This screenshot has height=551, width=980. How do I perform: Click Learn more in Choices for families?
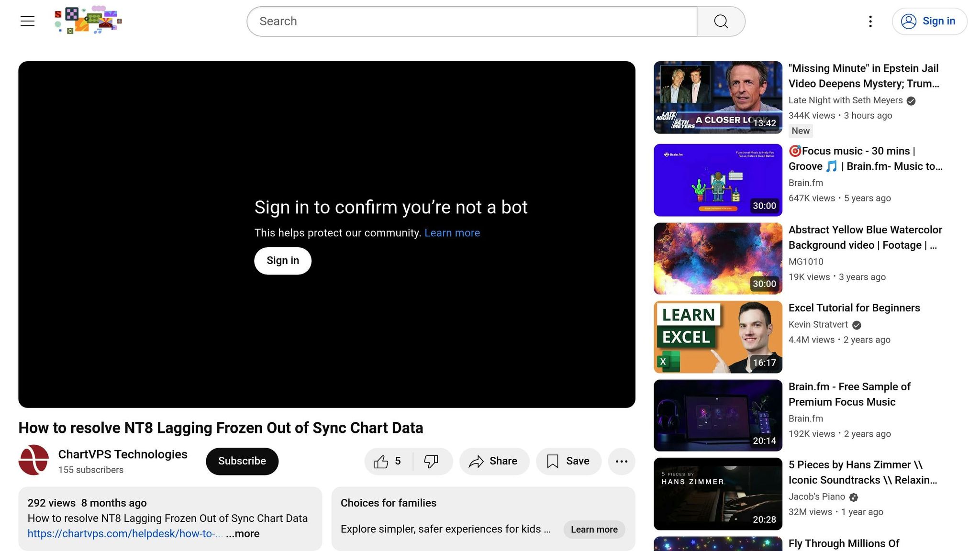(594, 529)
